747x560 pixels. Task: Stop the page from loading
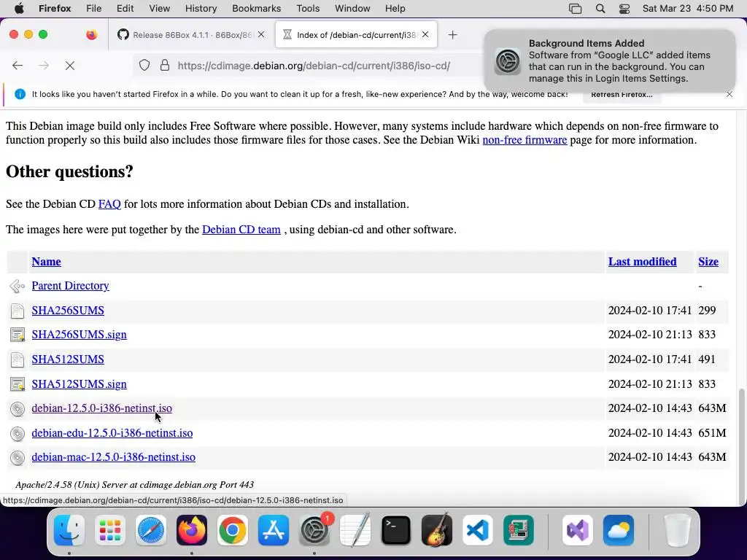pyautogui.click(x=70, y=65)
